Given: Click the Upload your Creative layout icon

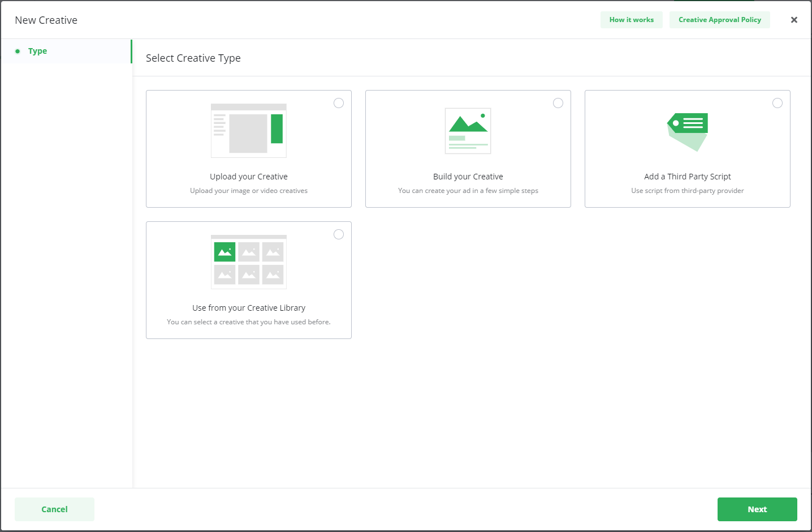Looking at the screenshot, I should pyautogui.click(x=249, y=131).
